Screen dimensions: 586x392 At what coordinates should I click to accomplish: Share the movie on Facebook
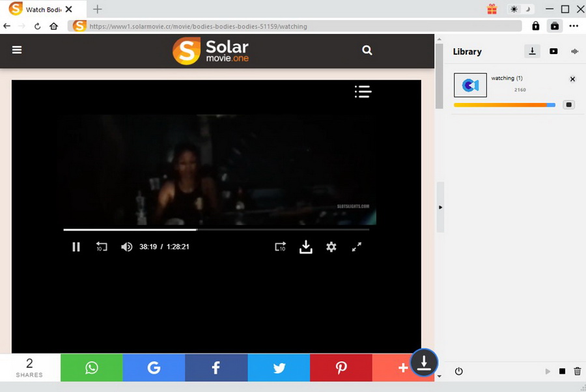pyautogui.click(x=216, y=368)
